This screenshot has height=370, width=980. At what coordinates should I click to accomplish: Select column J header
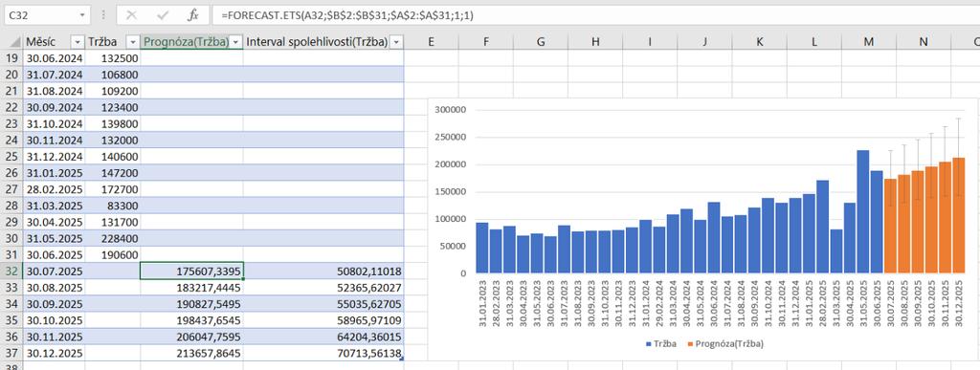(x=704, y=42)
